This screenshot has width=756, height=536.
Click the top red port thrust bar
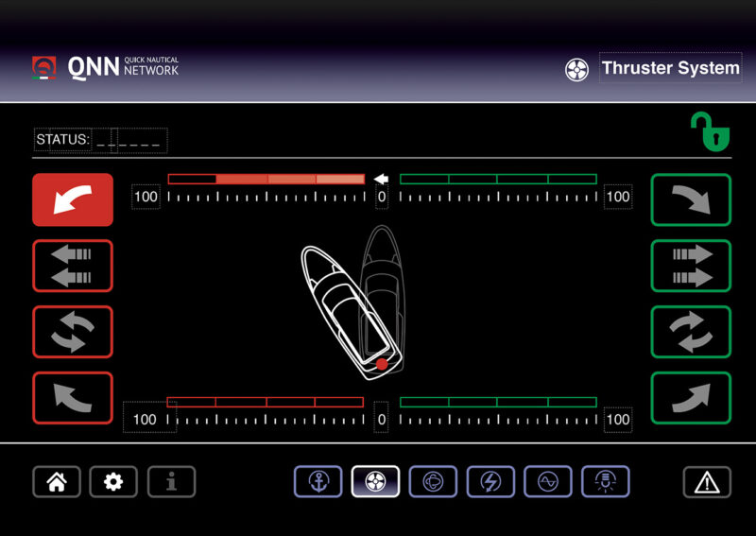tap(266, 179)
